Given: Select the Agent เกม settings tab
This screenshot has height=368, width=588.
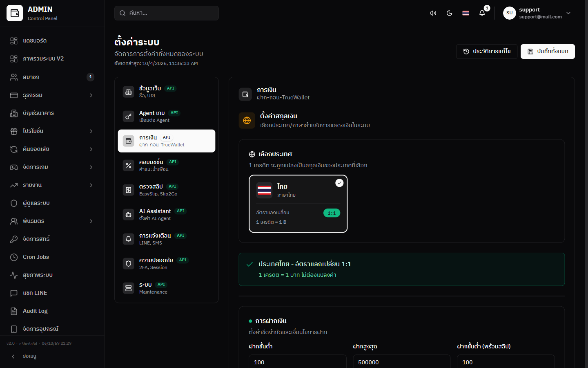Looking at the screenshot, I should click(x=167, y=117).
